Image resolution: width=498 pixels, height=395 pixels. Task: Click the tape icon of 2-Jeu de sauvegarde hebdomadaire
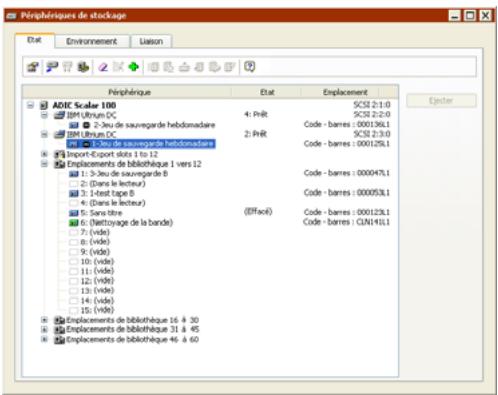point(74,125)
